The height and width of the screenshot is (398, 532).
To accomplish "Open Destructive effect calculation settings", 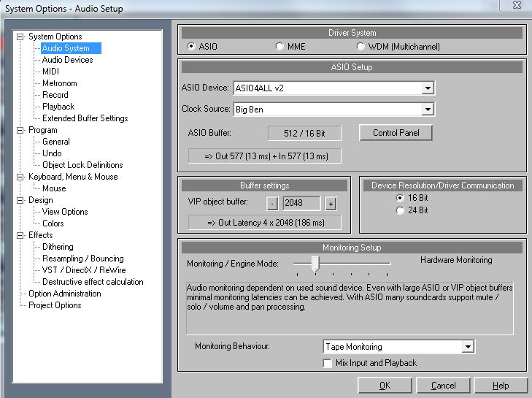I will point(93,282).
